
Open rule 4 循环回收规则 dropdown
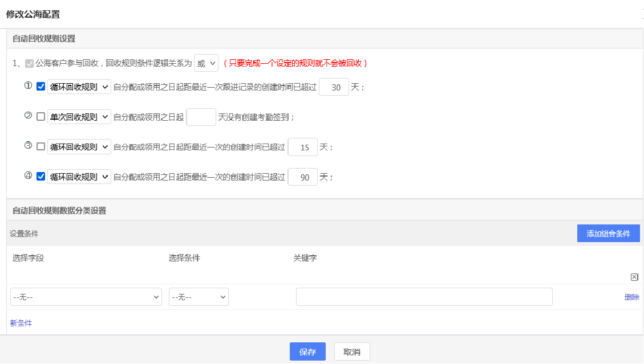pyautogui.click(x=79, y=177)
